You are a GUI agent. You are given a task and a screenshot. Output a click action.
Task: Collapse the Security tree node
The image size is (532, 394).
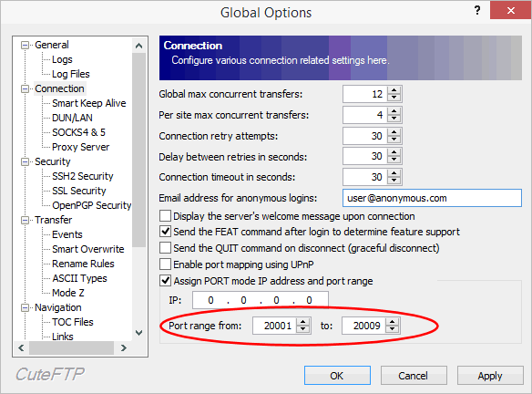click(x=25, y=161)
